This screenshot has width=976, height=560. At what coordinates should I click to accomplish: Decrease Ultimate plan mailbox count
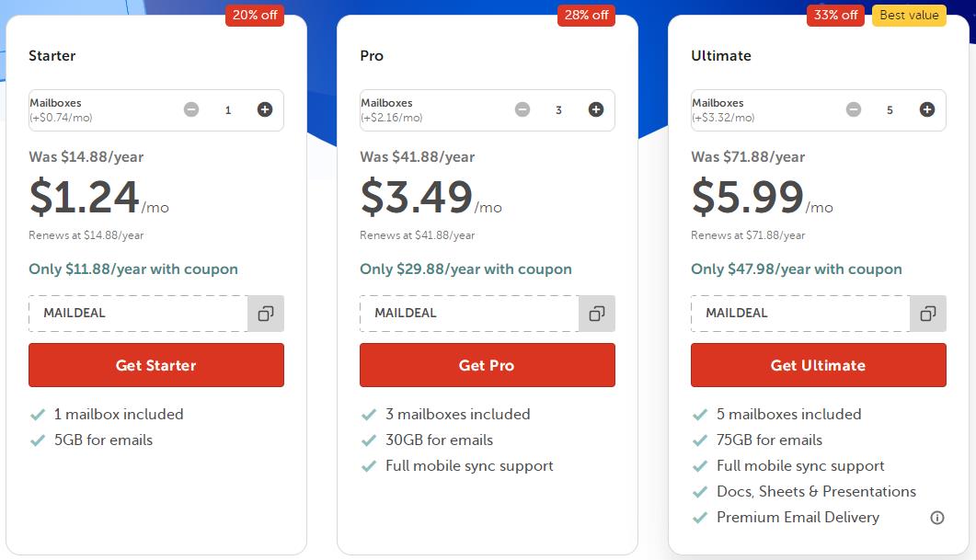(x=854, y=109)
